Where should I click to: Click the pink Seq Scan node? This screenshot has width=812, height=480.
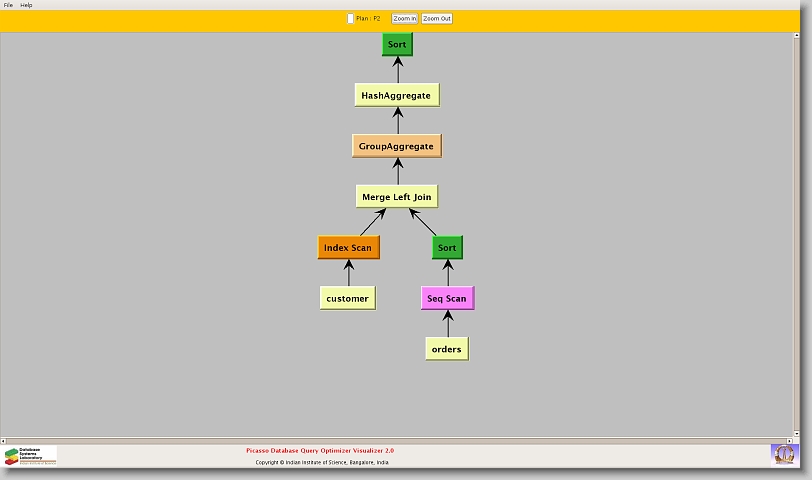(x=447, y=298)
